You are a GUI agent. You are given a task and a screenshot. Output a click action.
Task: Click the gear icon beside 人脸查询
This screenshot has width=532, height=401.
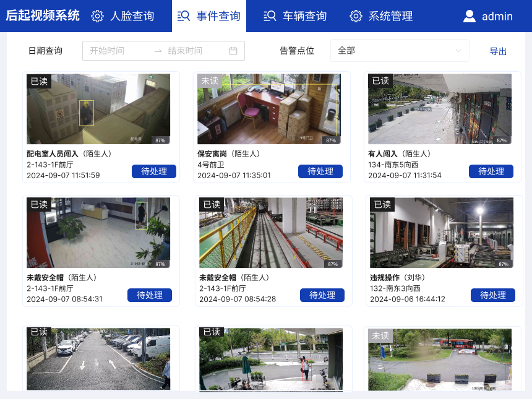(97, 16)
